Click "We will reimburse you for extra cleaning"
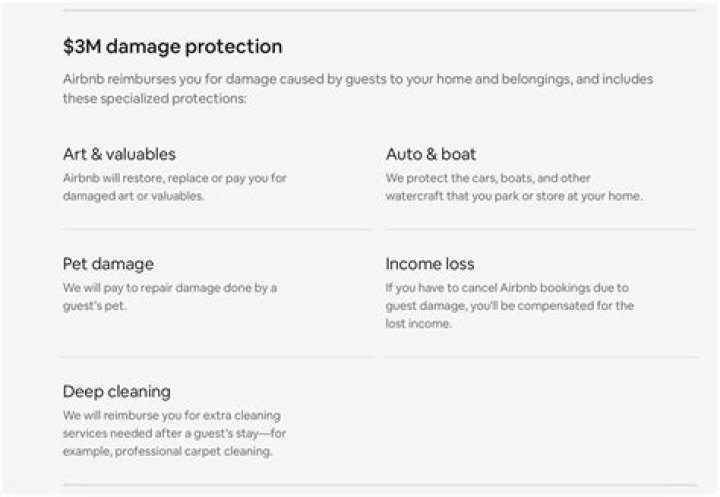The height and width of the screenshot is (497, 720). (173, 415)
